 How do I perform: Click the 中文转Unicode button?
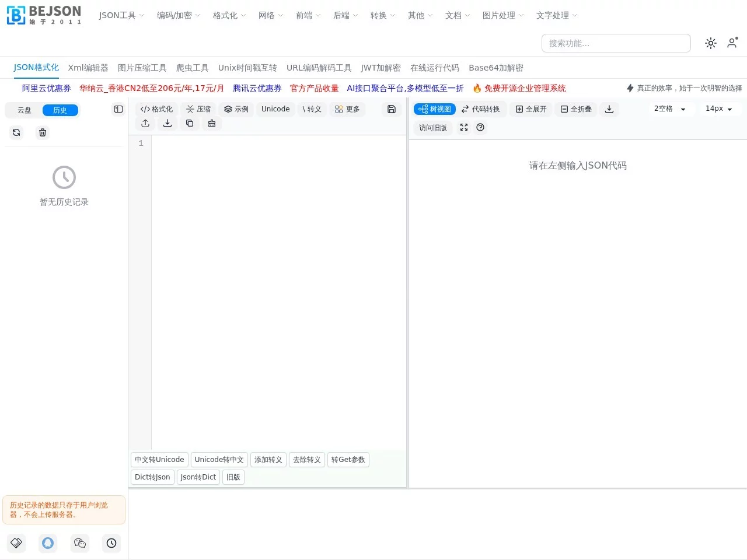pos(159,460)
